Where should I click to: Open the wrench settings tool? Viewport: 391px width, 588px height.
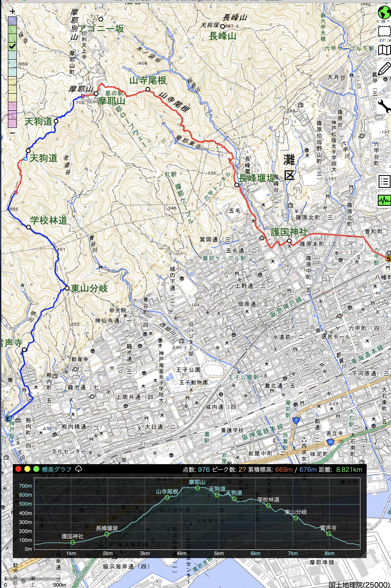coord(384,106)
